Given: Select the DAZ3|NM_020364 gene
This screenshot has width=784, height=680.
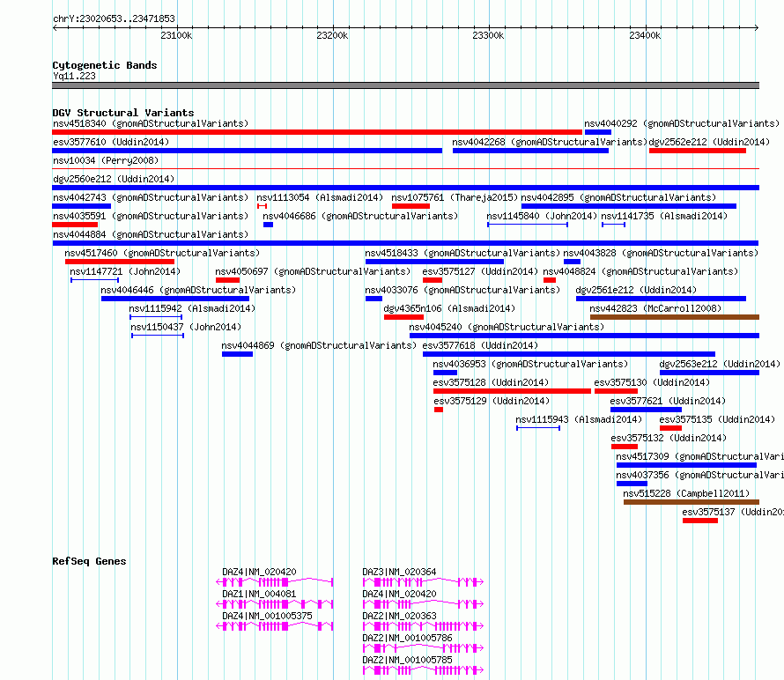Looking at the screenshot, I should [x=400, y=572].
